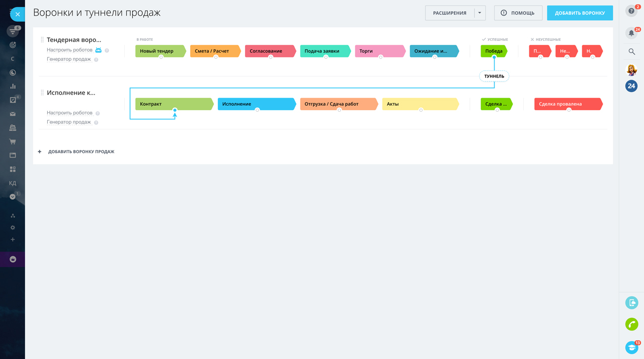Screen dimensions: 644x359
Task: Click the teal document icon in right panel
Action: click(x=631, y=303)
